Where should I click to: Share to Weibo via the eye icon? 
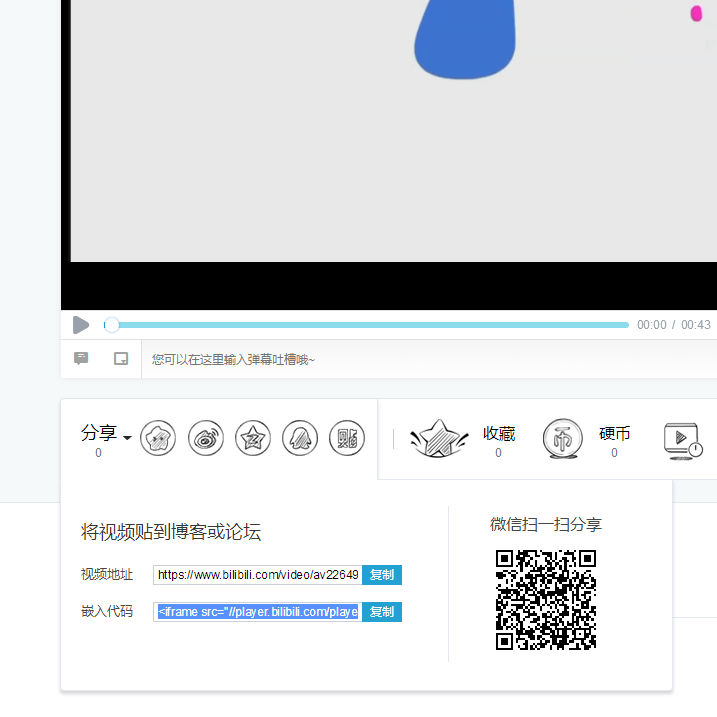click(x=206, y=438)
